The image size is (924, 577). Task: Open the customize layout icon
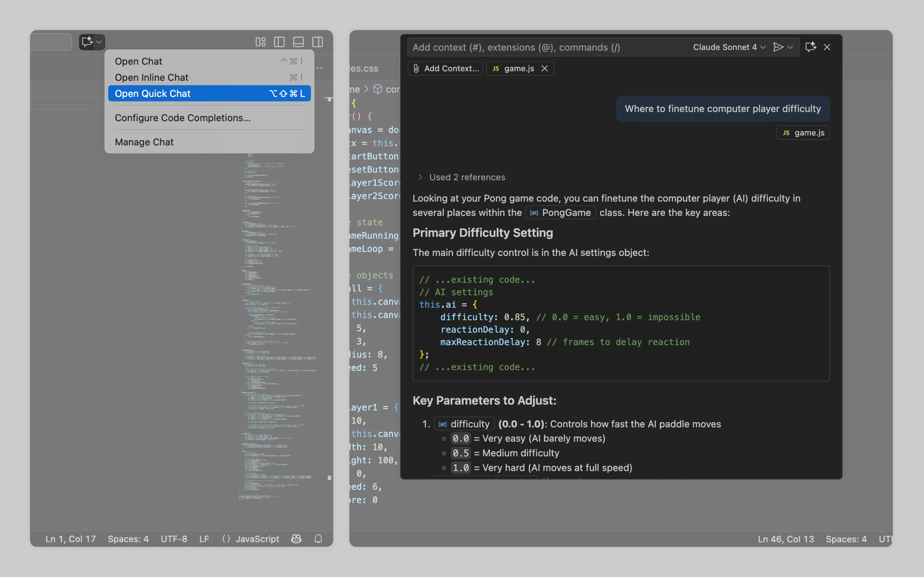pyautogui.click(x=260, y=42)
